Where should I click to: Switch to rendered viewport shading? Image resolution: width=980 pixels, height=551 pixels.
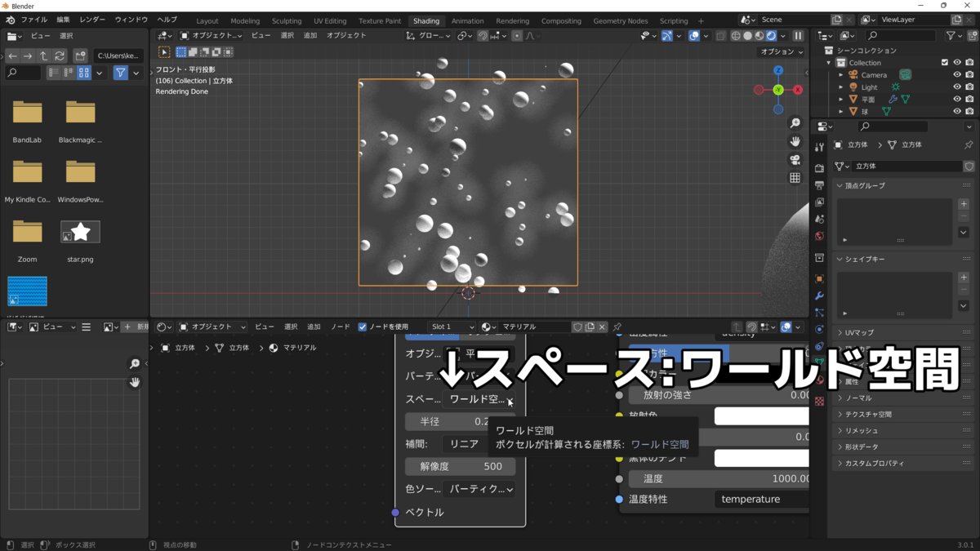click(771, 36)
